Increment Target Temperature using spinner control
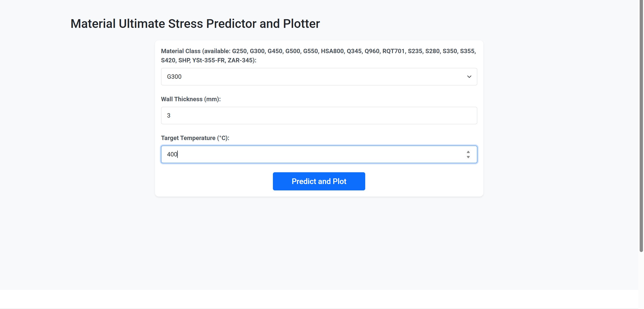 468,152
